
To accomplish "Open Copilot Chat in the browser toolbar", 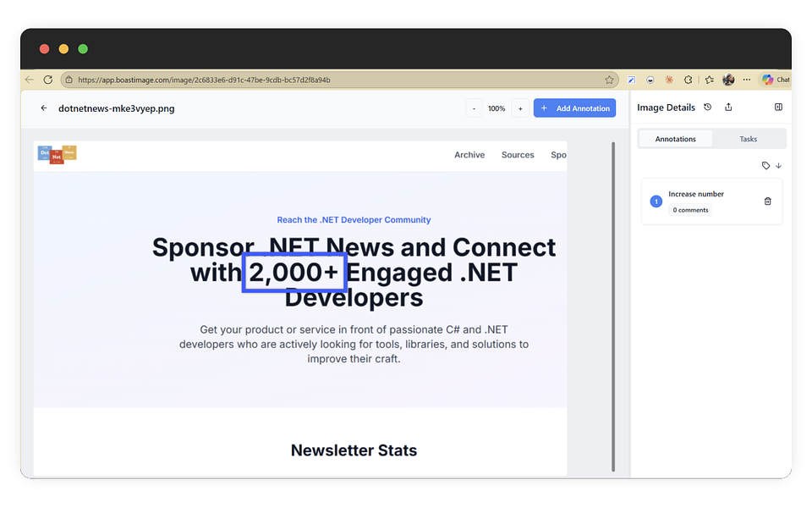I will [x=775, y=80].
